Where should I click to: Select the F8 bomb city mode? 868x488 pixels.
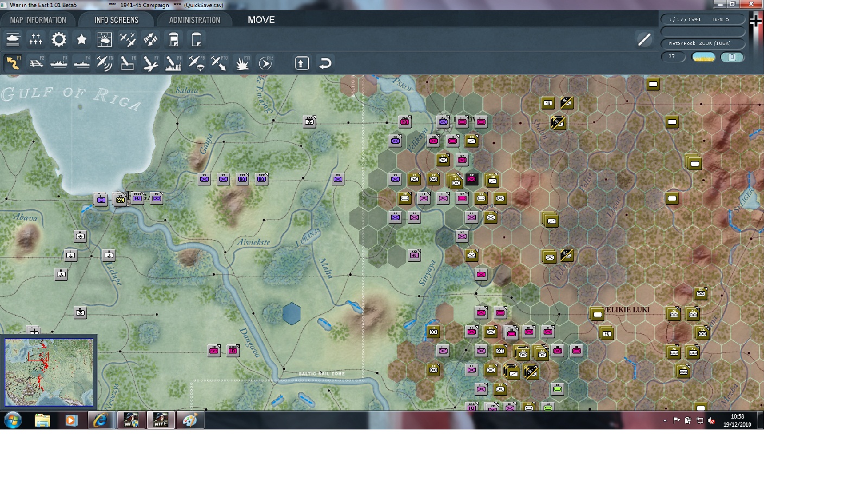point(174,63)
